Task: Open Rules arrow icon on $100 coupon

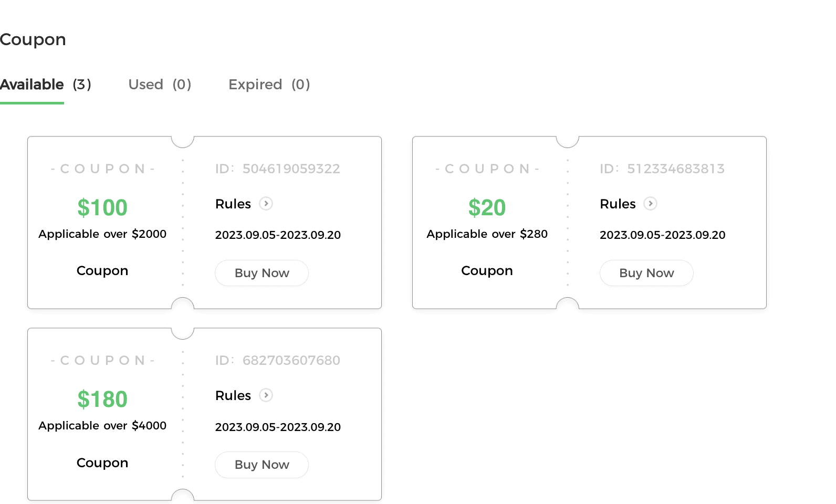Action: coord(266,204)
